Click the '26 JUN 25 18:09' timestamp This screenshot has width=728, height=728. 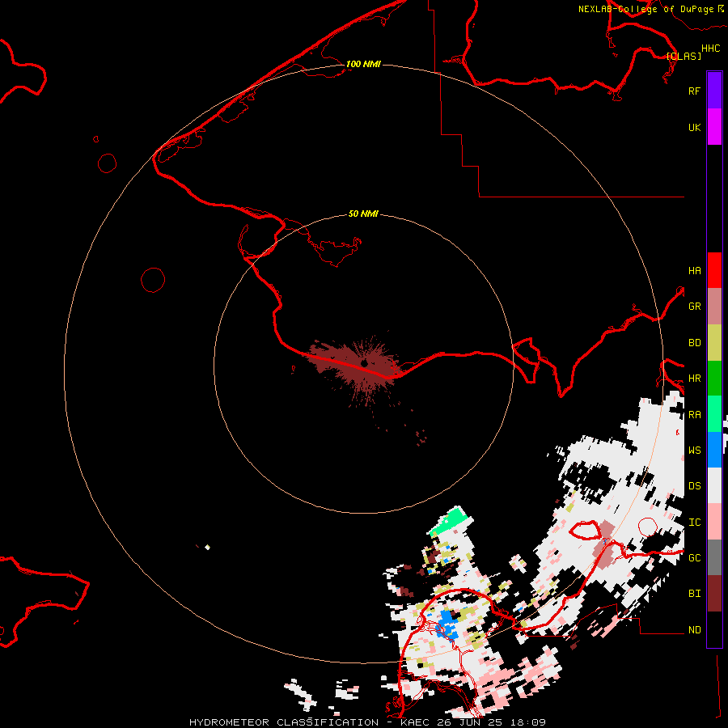coord(491,722)
